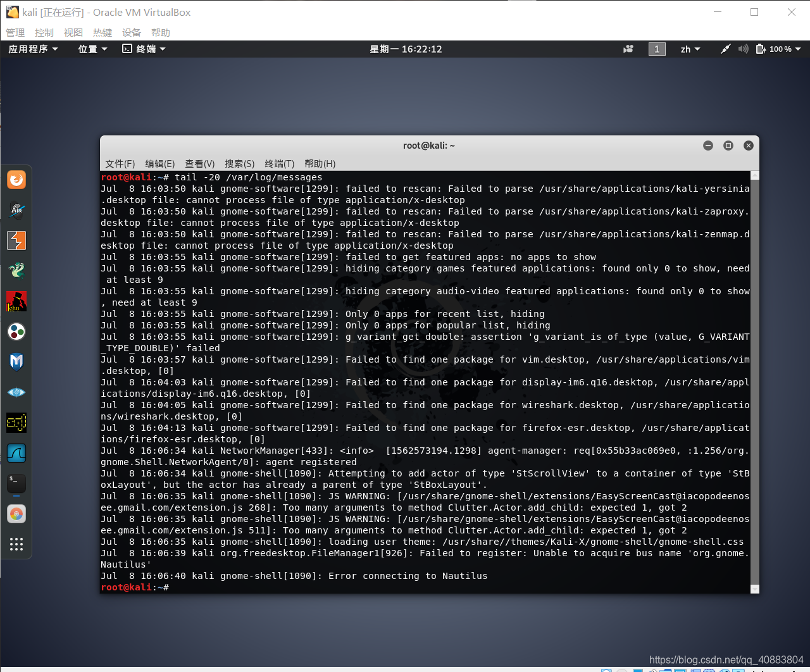The width and height of the screenshot is (810, 672).
Task: Expand the system menu arrow
Action: [x=798, y=49]
